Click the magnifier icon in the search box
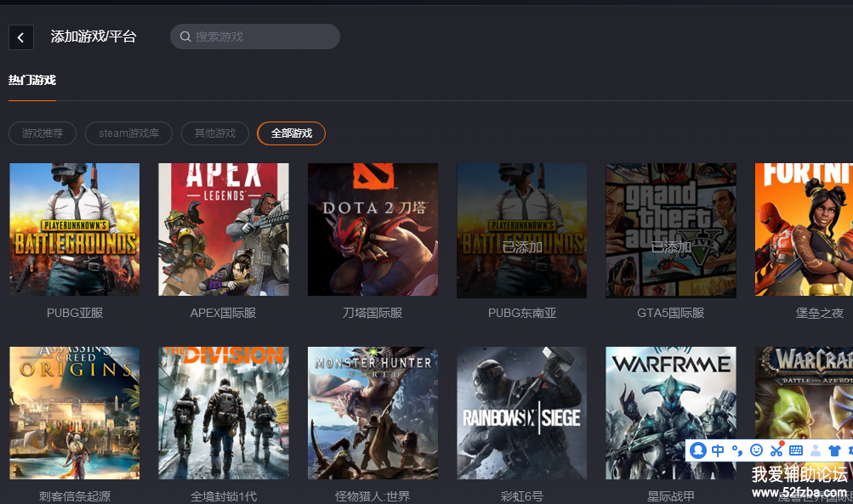 tap(185, 37)
